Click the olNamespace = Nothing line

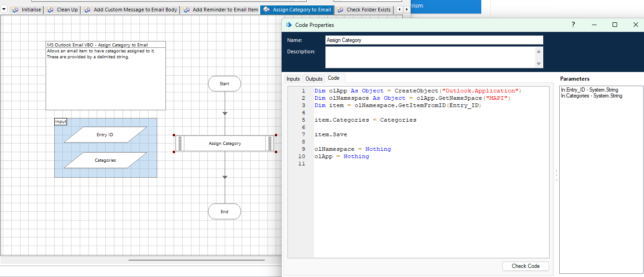point(353,149)
